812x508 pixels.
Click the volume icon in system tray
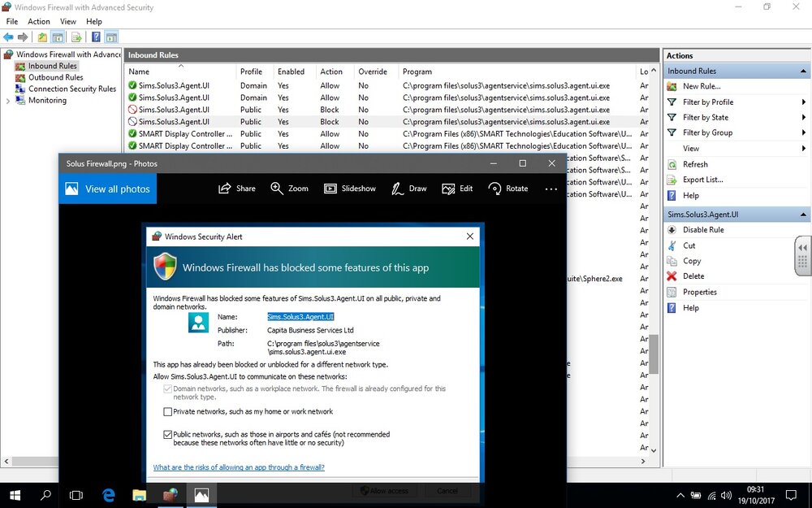coord(725,496)
